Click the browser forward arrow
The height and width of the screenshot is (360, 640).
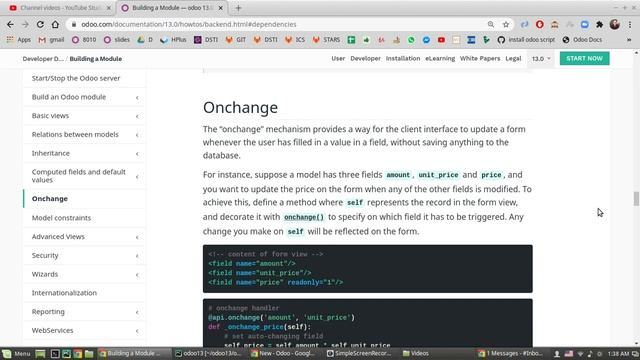pyautogui.click(x=25, y=24)
